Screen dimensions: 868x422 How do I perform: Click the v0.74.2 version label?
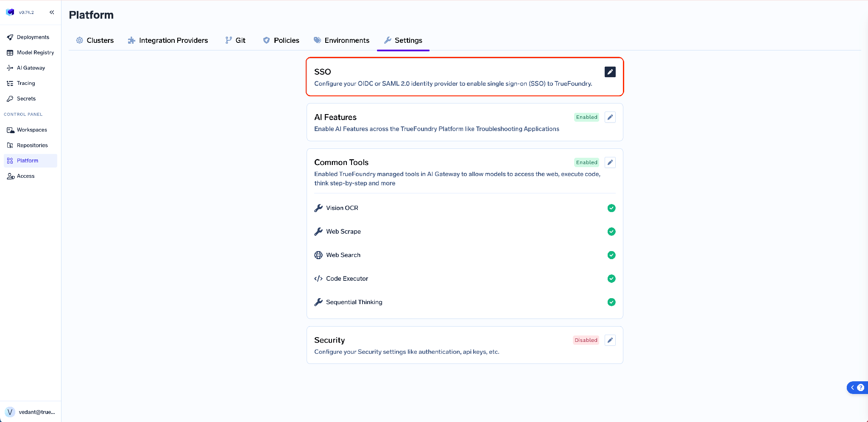(x=26, y=12)
